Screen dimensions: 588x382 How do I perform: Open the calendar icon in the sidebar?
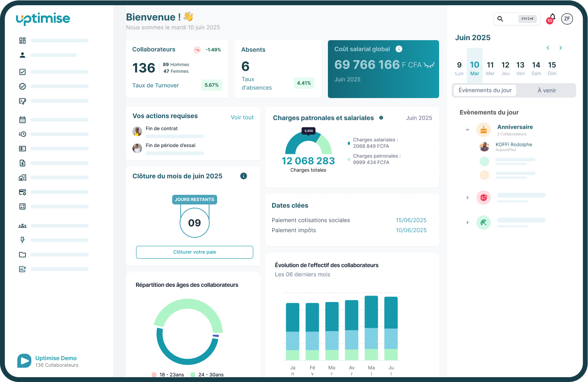pos(22,119)
